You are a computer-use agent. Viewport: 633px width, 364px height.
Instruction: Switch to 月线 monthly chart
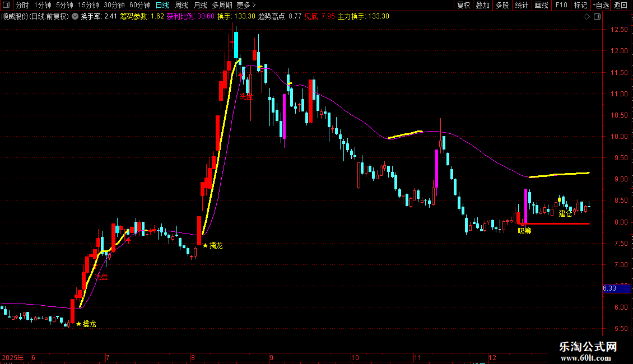[x=200, y=5]
